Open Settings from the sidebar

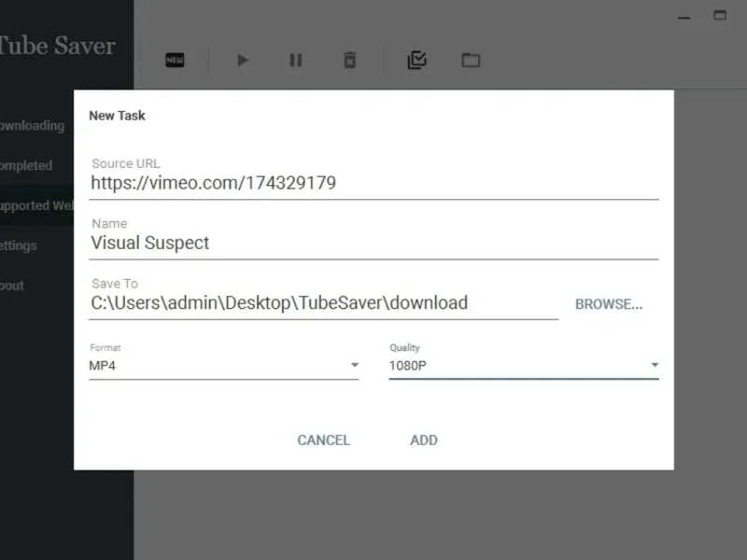19,246
